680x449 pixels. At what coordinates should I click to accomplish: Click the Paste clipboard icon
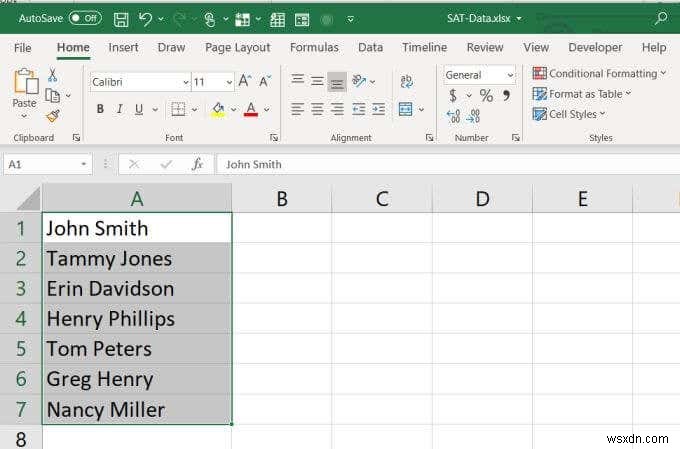[x=25, y=82]
